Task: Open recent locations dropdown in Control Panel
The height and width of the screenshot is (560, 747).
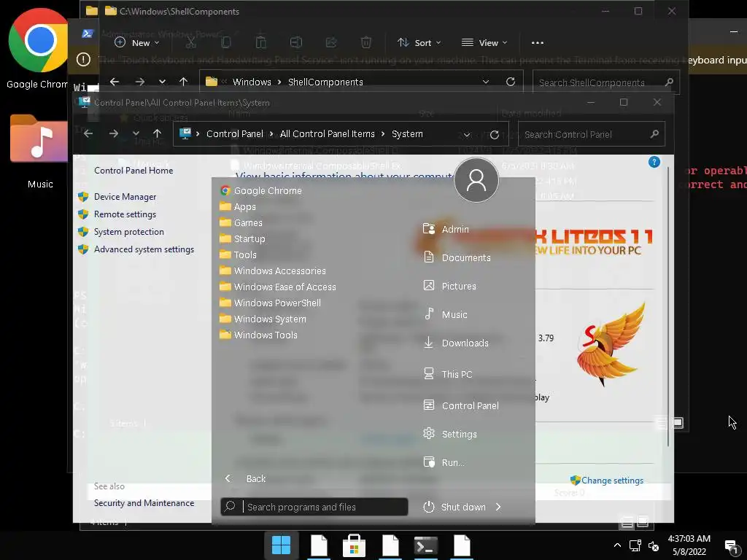Action: [136, 134]
